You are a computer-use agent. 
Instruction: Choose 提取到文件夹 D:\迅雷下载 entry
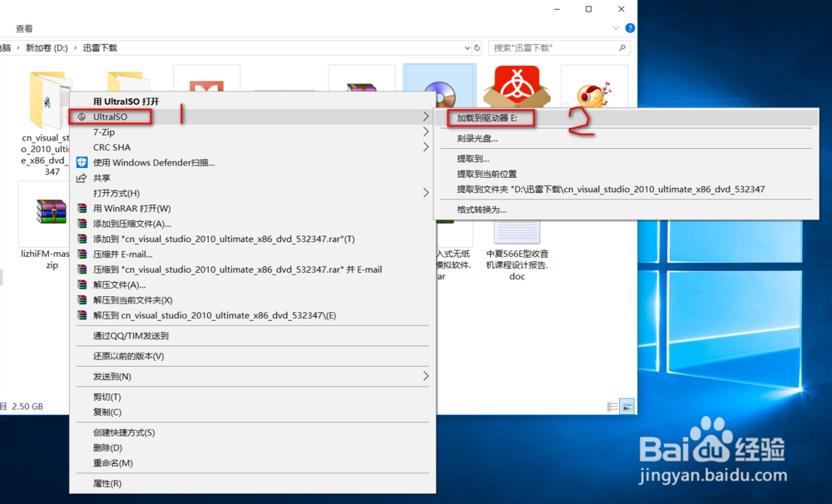[626, 190]
